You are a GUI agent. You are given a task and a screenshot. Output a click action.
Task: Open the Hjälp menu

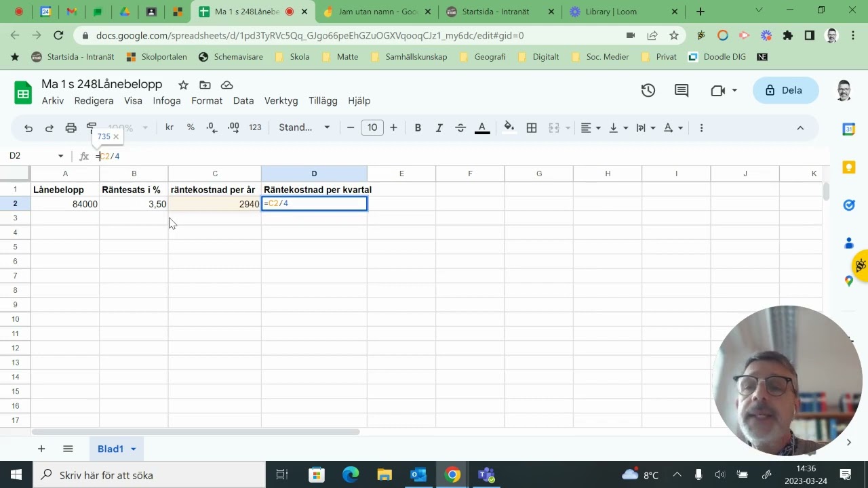point(359,100)
